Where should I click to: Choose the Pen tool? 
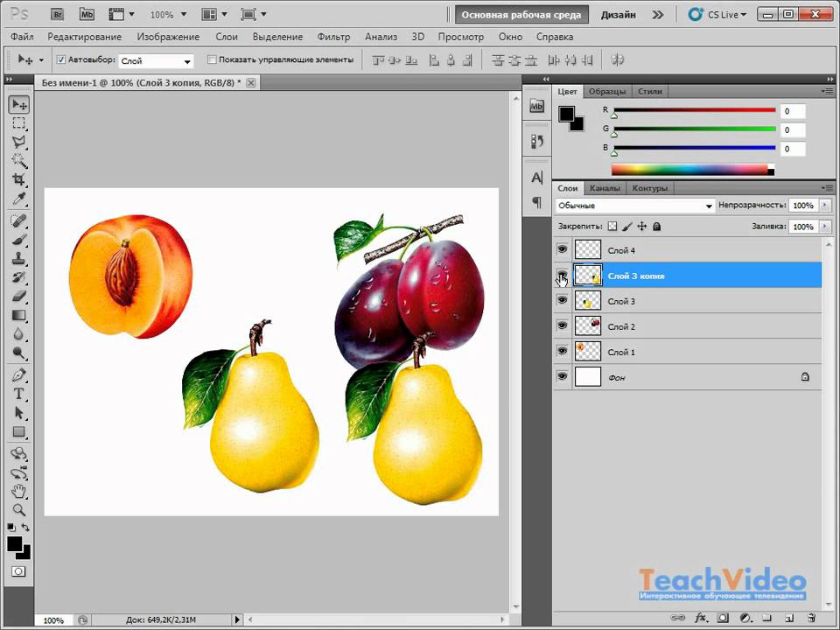18,374
